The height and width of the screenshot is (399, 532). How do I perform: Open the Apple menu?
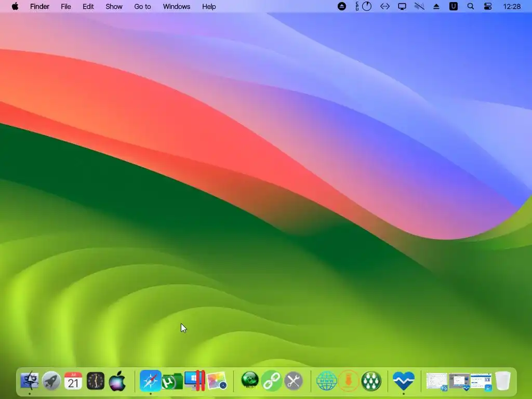click(15, 6)
